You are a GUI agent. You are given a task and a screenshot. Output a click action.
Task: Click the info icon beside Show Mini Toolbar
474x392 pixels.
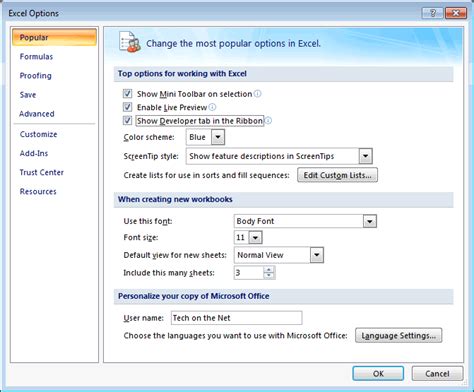258,94
